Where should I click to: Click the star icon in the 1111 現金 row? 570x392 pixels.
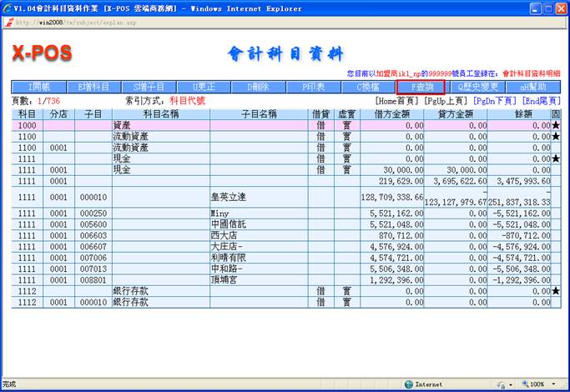pos(556,158)
